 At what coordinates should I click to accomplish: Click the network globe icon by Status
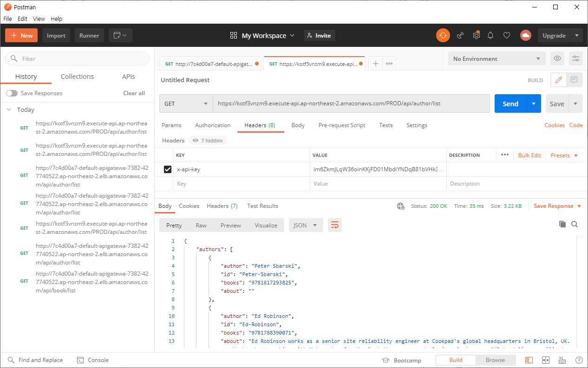pyautogui.click(x=401, y=206)
